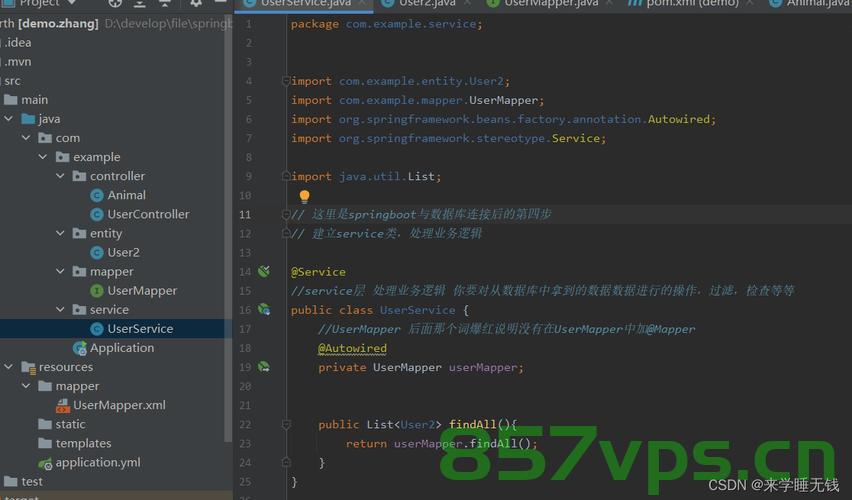852x500 pixels.
Task: Click the //service层 comment on line 15
Action: pyautogui.click(x=542, y=291)
